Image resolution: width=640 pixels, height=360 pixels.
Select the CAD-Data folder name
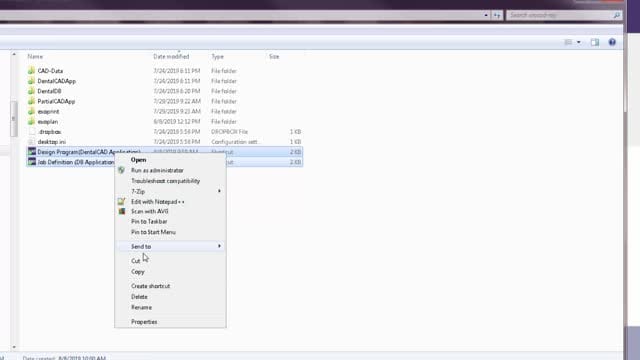tap(50, 71)
